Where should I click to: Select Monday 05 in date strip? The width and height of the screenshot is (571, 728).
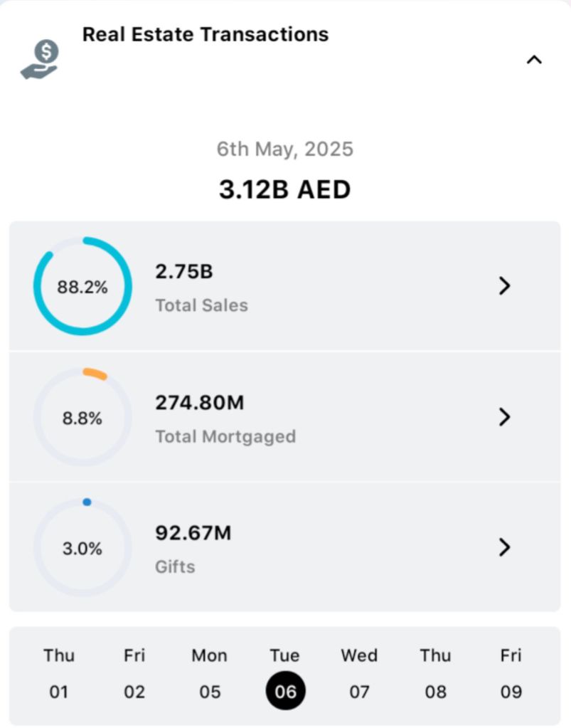pyautogui.click(x=210, y=673)
